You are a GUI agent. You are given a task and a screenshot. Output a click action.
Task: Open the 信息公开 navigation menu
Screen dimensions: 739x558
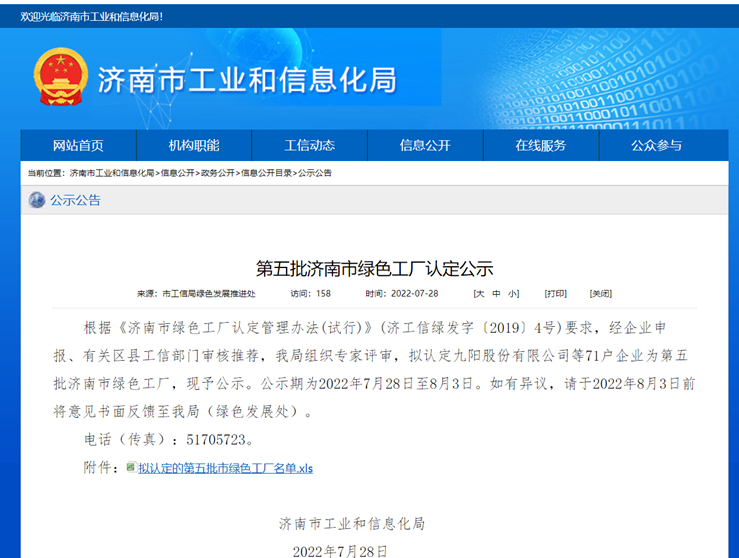click(x=425, y=146)
